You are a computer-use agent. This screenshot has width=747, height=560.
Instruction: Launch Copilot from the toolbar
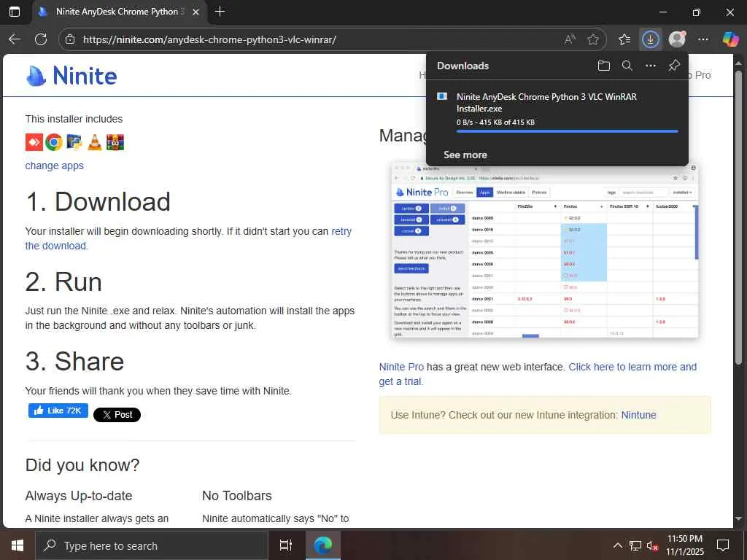730,39
